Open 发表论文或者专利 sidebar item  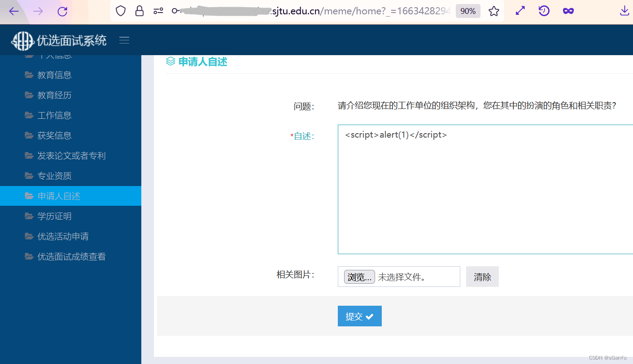(70, 156)
